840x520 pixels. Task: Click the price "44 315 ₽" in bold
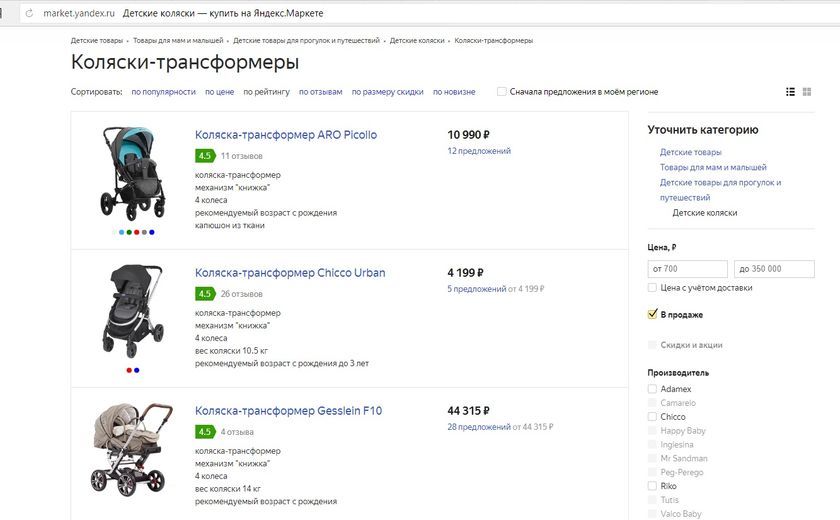[468, 411]
